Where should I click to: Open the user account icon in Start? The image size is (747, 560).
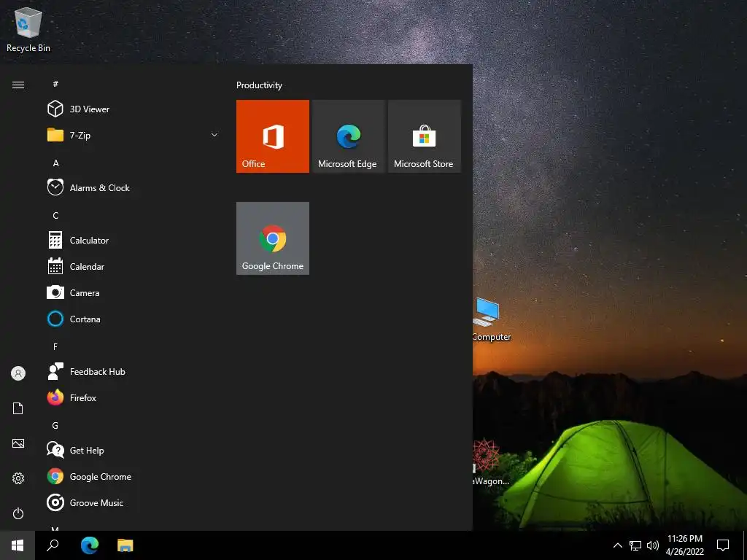click(x=18, y=373)
